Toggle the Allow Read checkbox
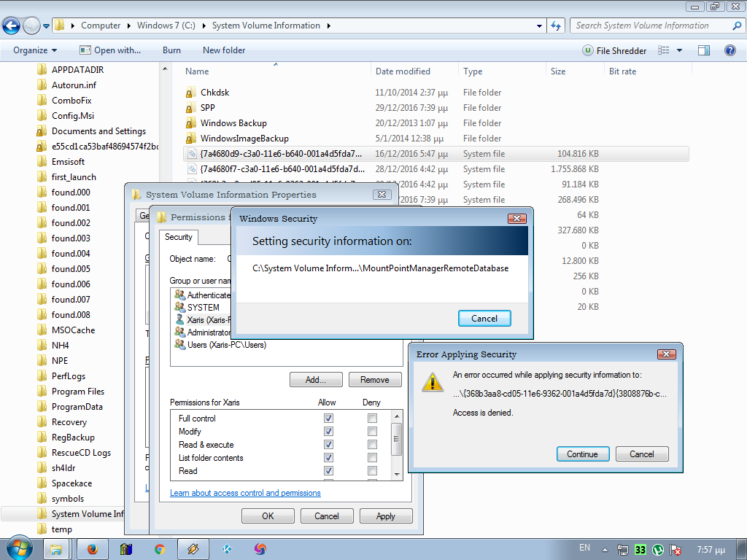747x560 pixels. tap(328, 470)
